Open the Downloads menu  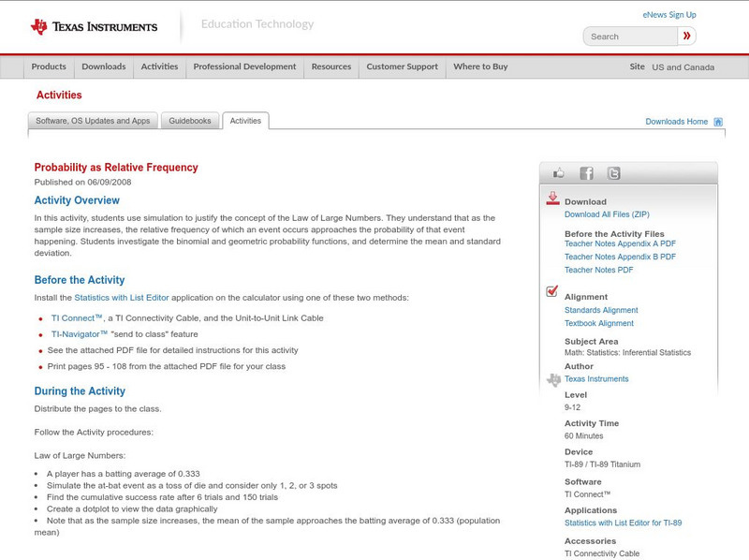pyautogui.click(x=104, y=66)
